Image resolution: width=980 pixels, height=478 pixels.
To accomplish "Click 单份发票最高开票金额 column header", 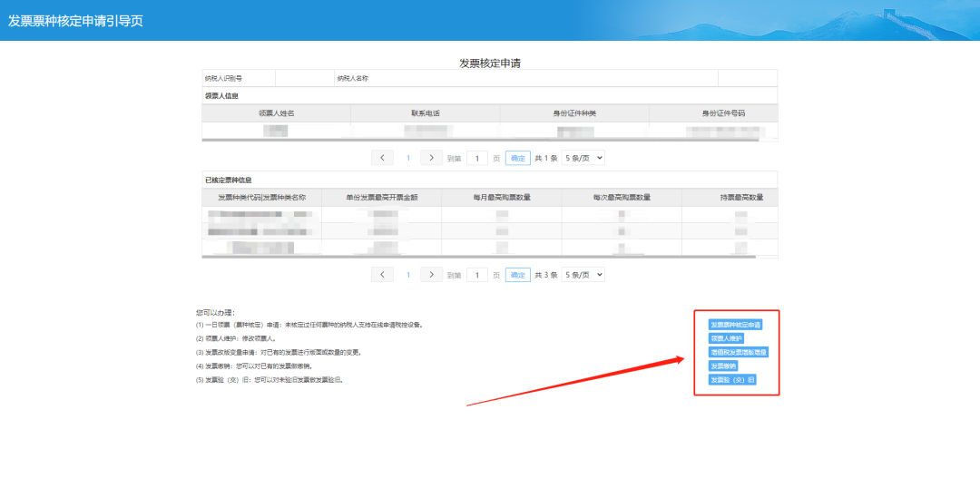I will 381,198.
